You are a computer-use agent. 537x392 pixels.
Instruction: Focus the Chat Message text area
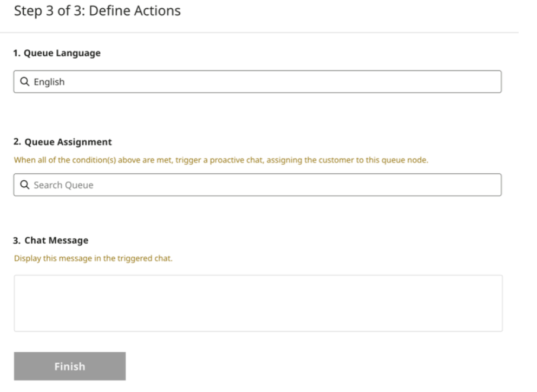click(x=258, y=303)
